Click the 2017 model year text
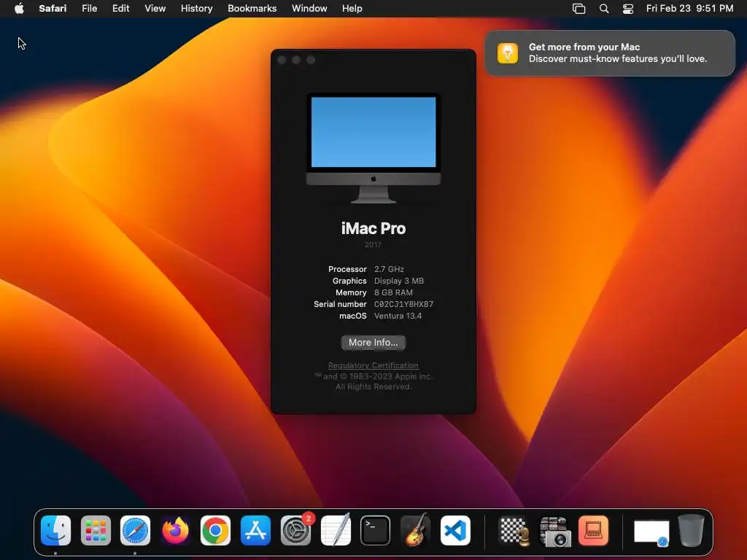This screenshot has height=560, width=747. pos(373,245)
